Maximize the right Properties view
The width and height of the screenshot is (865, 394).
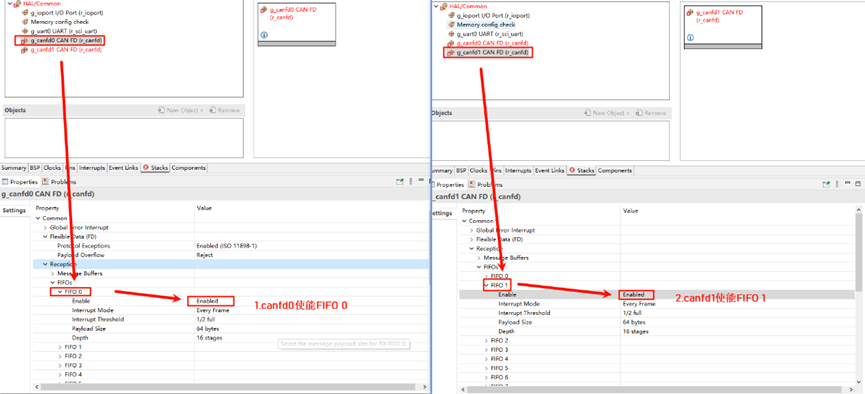[858, 184]
